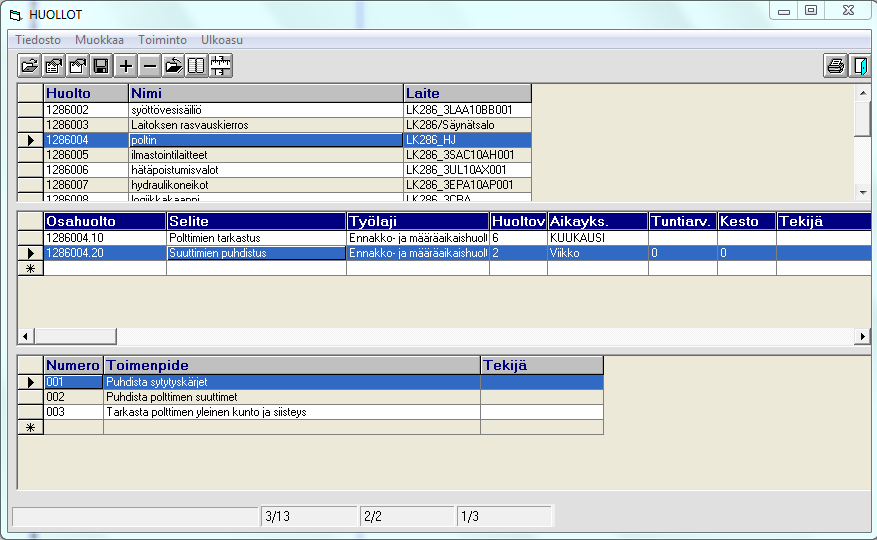Image resolution: width=877 pixels, height=540 pixels.
Task: Select the cell Laitoksen rasvauskierros
Action: 266,125
